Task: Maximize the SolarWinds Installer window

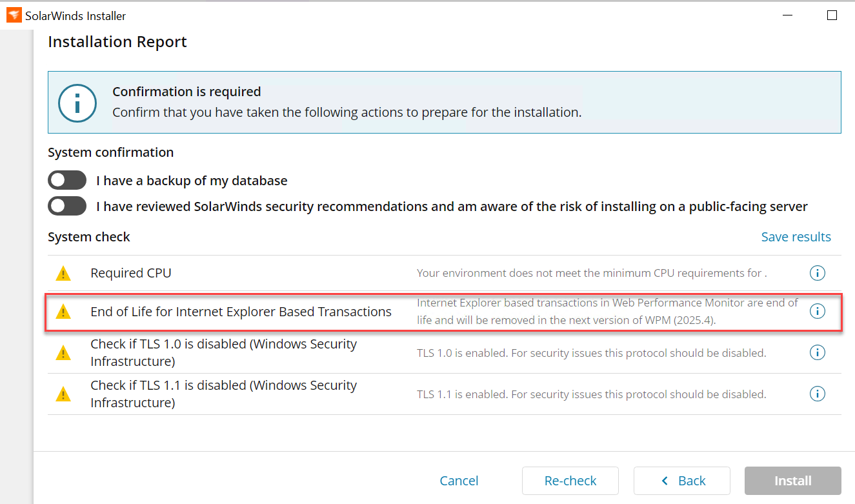Action: pos(832,15)
